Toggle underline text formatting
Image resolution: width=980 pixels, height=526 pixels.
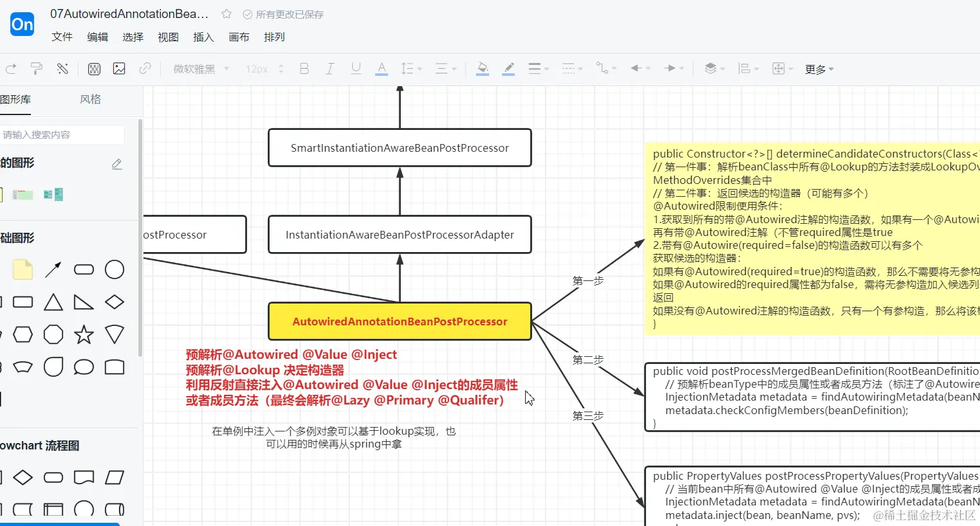click(x=356, y=69)
